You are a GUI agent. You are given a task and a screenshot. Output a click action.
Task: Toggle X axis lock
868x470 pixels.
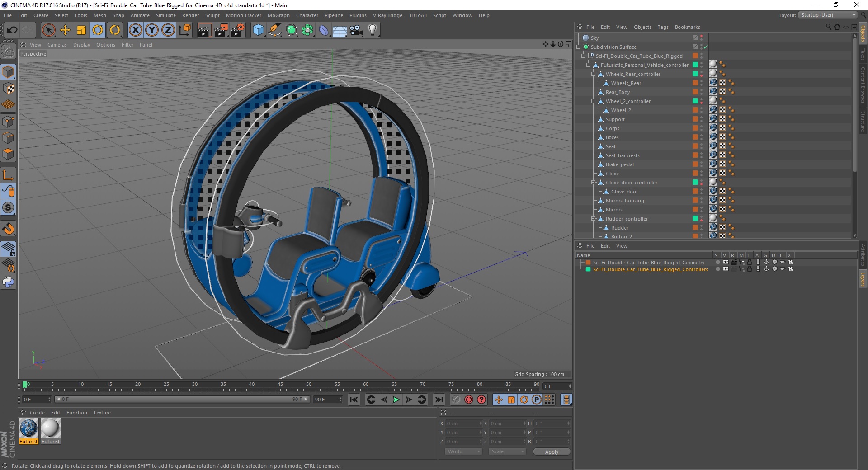click(x=135, y=30)
